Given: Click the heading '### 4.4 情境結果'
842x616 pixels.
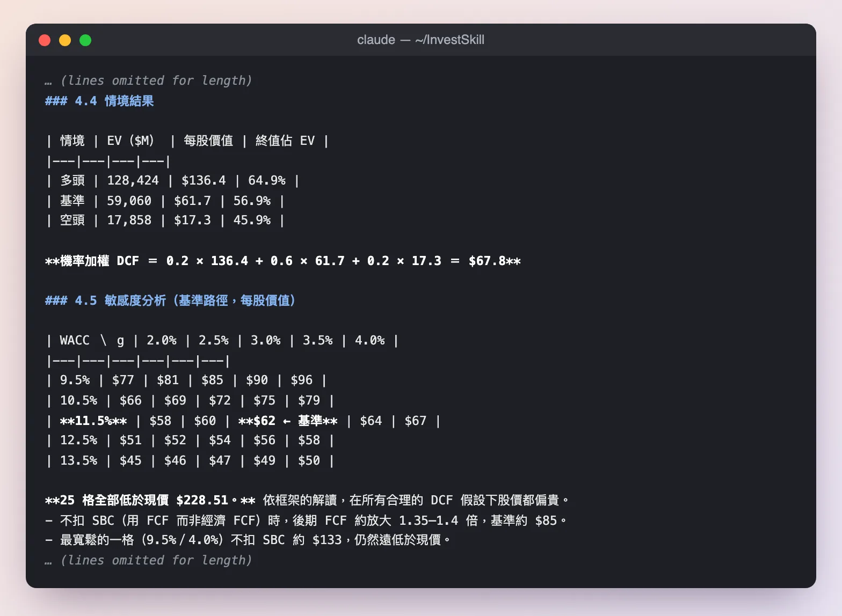Looking at the screenshot, I should (99, 101).
